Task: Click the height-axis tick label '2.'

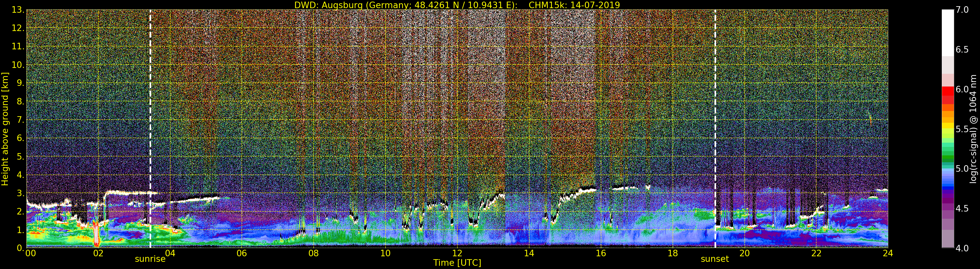Action: (x=21, y=211)
